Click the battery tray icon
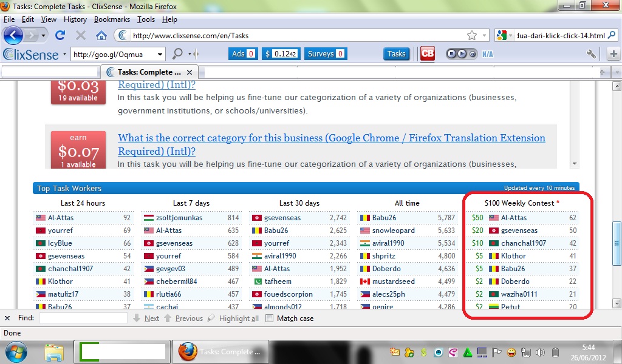Viewport: 622px width, 364px height. [555, 352]
